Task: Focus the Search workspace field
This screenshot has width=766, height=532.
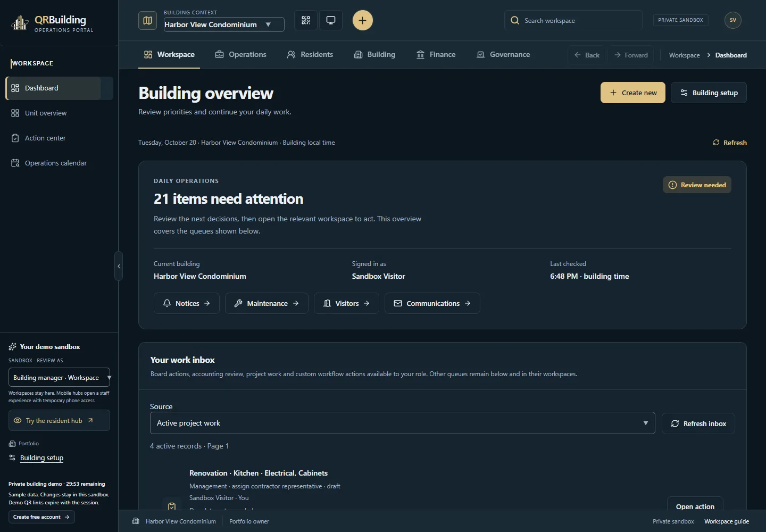Action: 573,20
